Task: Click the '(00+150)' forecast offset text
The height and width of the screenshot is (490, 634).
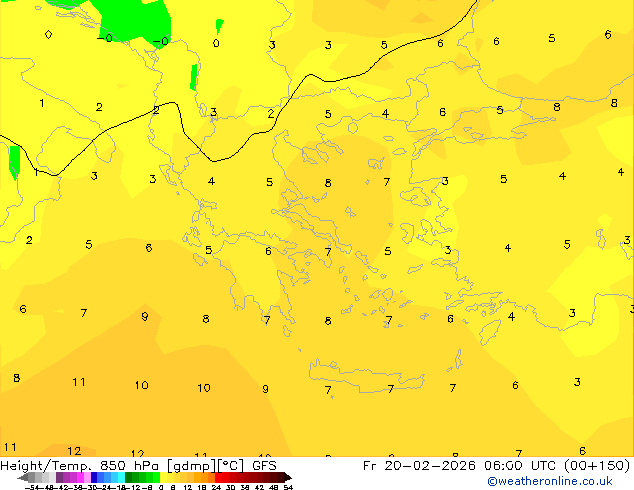Action: click(x=597, y=466)
